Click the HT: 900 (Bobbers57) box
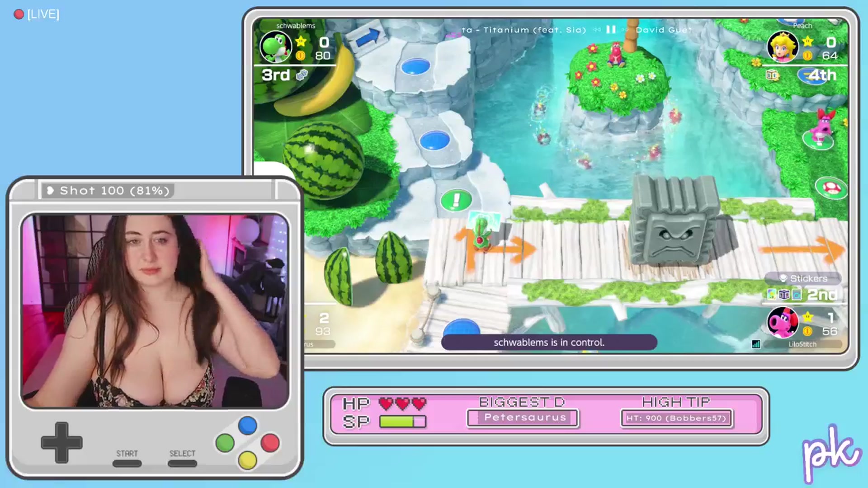 676,418
